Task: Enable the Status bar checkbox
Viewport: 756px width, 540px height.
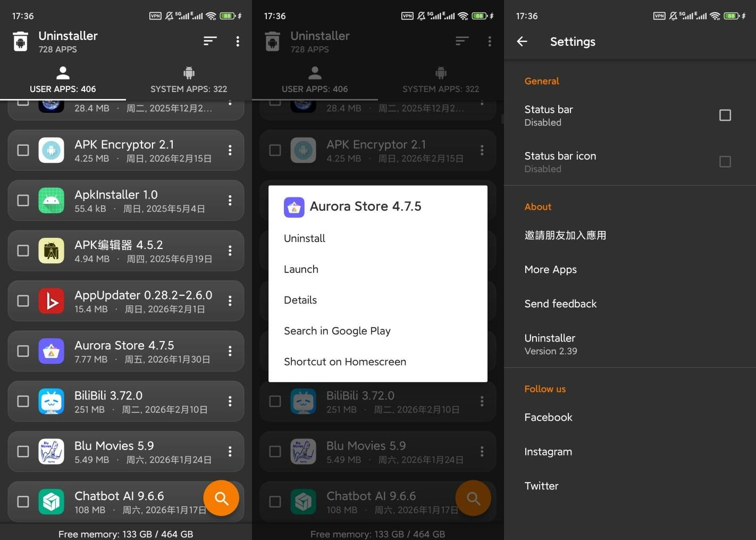Action: 725,115
